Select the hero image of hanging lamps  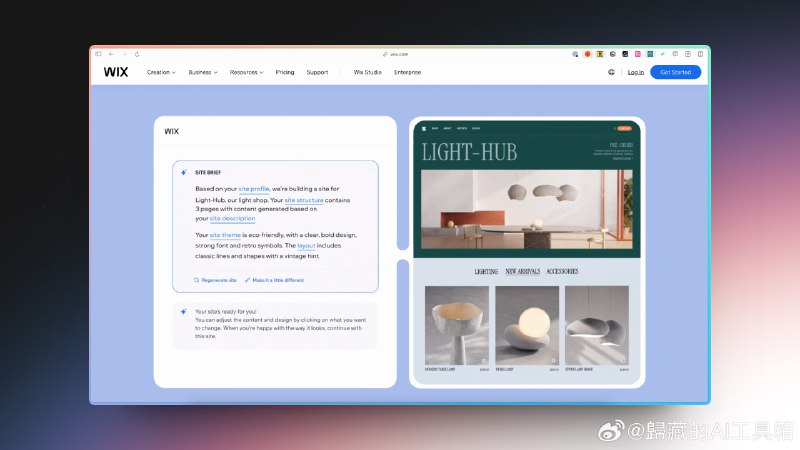[527, 210]
